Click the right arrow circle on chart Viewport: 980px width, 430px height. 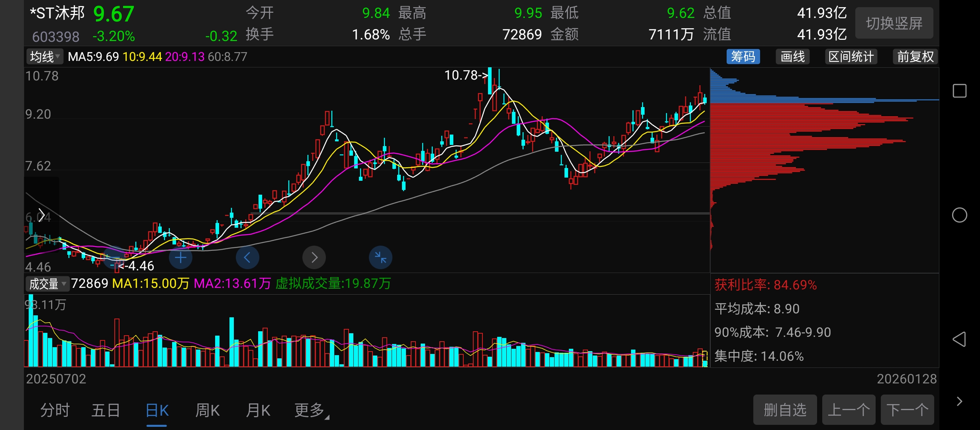coord(314,258)
